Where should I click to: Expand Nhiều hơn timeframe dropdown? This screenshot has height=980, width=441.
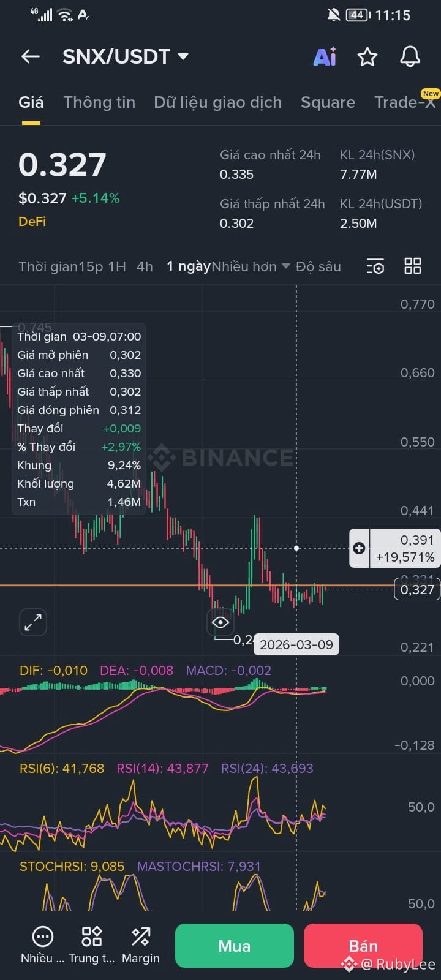tap(250, 266)
